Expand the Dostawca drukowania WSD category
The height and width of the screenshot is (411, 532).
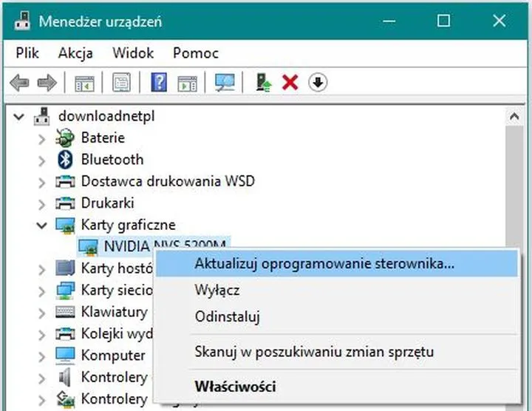click(41, 183)
